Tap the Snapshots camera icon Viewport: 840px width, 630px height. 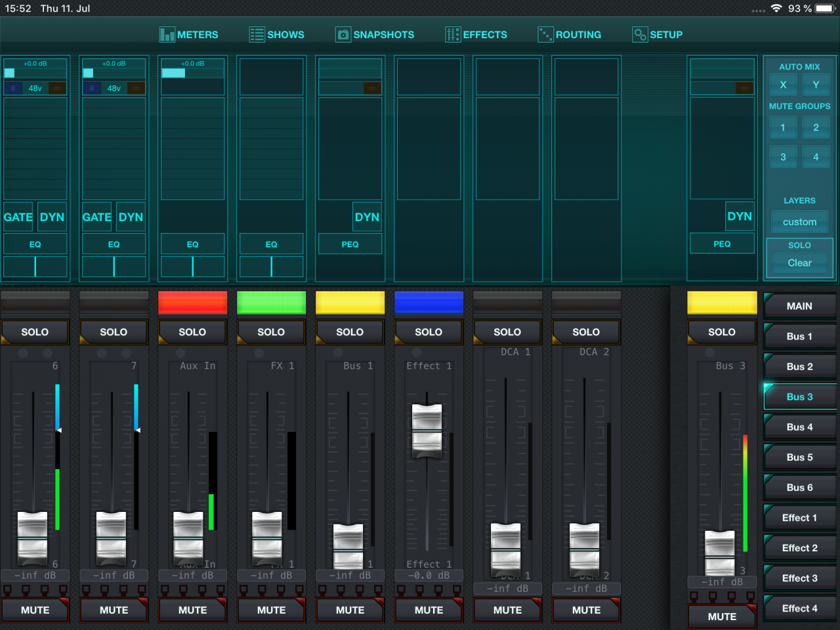point(343,35)
